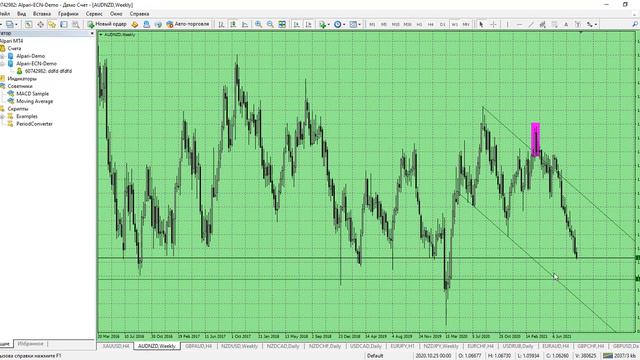
Task: Open the Strategy Tester icon
Action: click(x=76, y=24)
